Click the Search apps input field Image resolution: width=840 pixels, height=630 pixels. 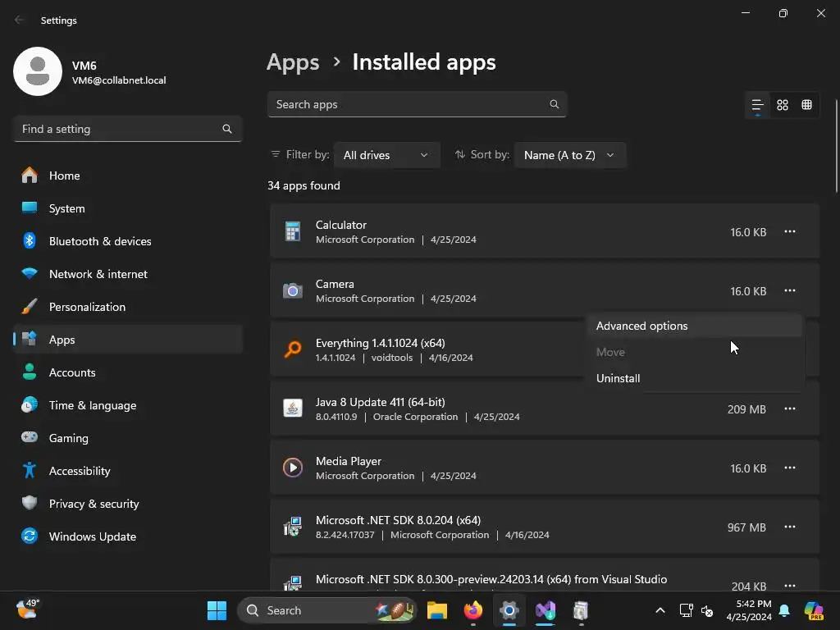[417, 104]
